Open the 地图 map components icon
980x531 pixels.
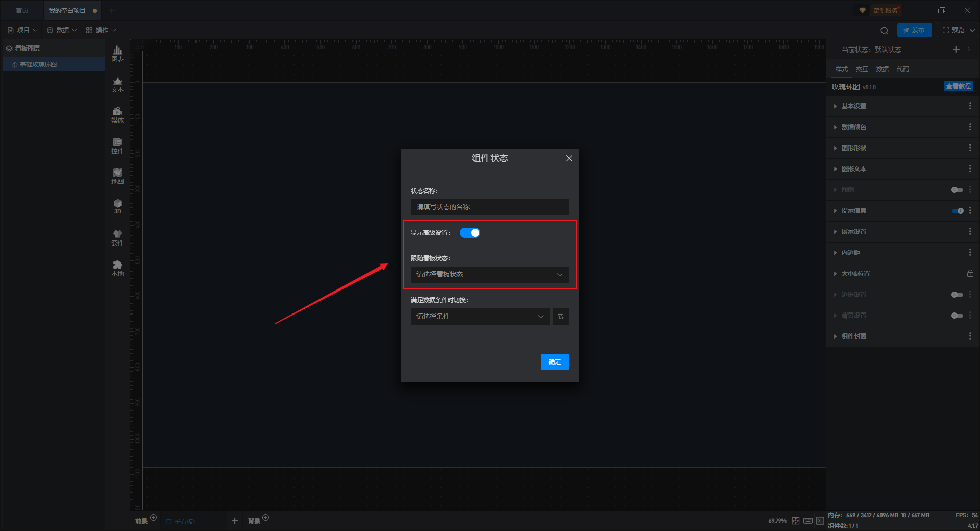tap(117, 176)
